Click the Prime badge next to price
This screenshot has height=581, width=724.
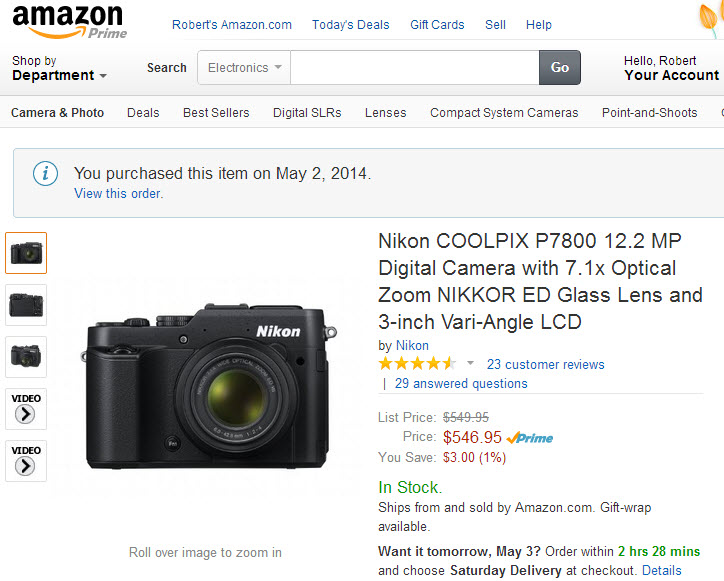530,437
